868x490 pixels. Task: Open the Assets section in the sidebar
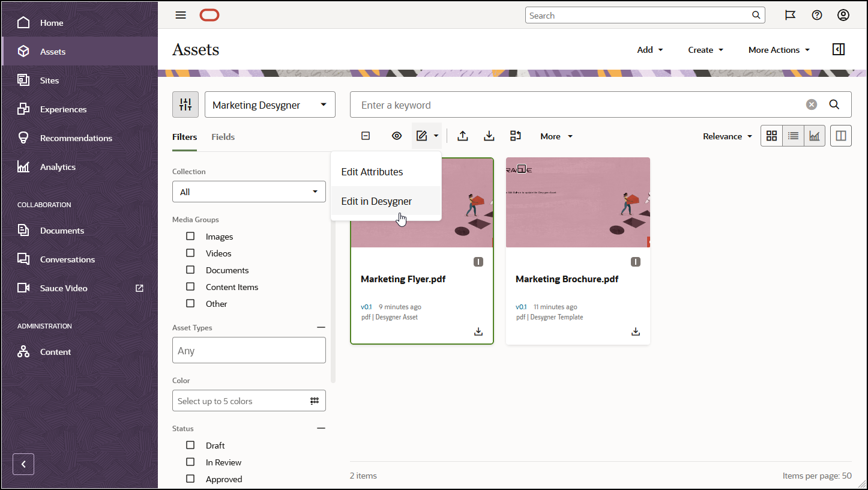tap(53, 51)
